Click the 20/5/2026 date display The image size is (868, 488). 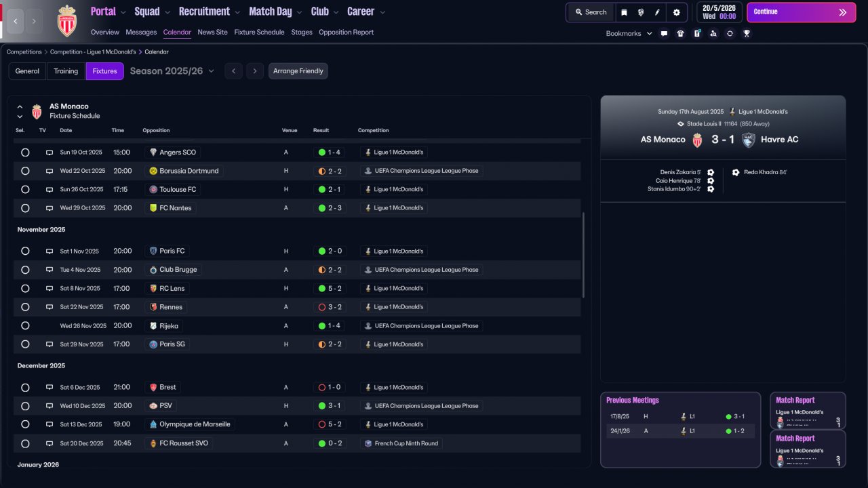tap(719, 12)
